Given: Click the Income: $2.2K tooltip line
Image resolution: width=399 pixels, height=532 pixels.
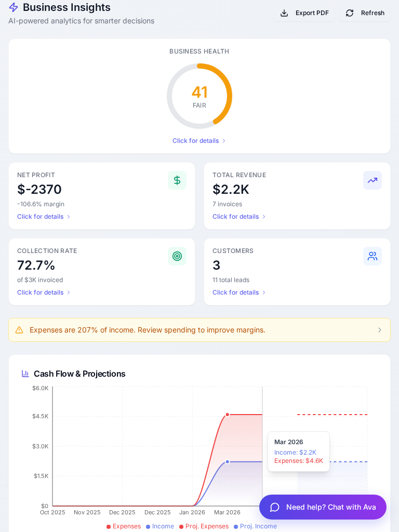Looking at the screenshot, I should [x=295, y=453].
